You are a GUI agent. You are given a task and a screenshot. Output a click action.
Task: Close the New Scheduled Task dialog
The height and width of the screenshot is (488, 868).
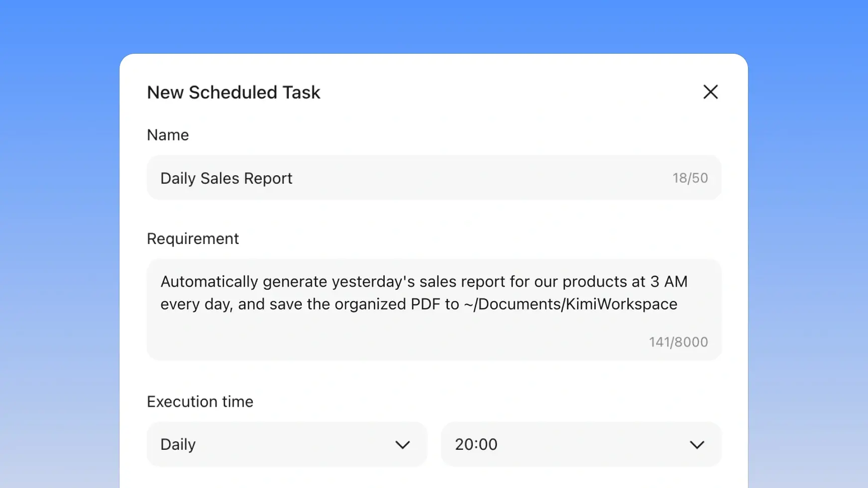710,92
